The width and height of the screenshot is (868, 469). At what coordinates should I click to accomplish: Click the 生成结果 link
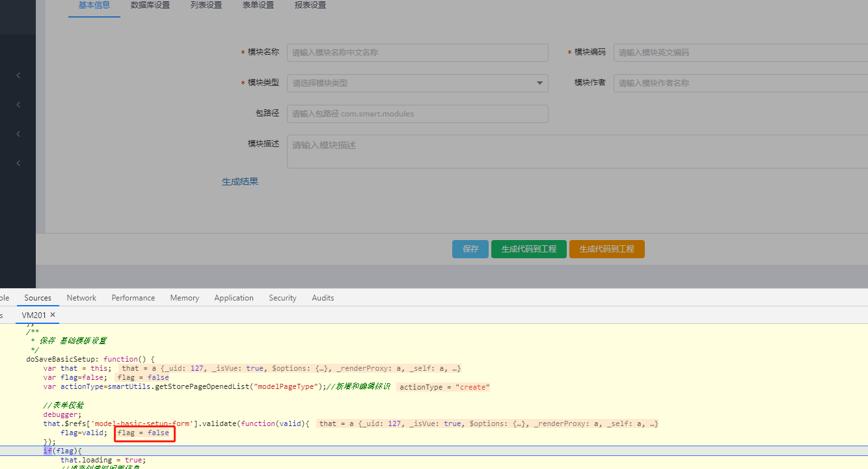pyautogui.click(x=240, y=182)
